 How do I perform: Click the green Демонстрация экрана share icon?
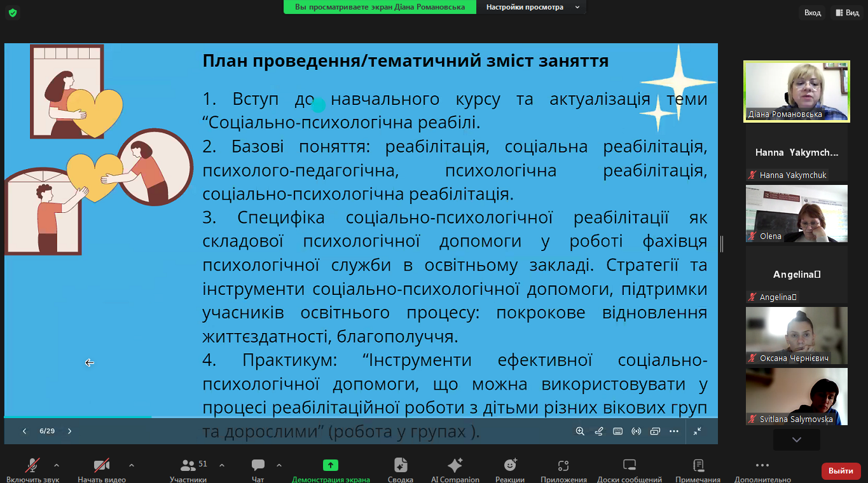click(x=330, y=465)
